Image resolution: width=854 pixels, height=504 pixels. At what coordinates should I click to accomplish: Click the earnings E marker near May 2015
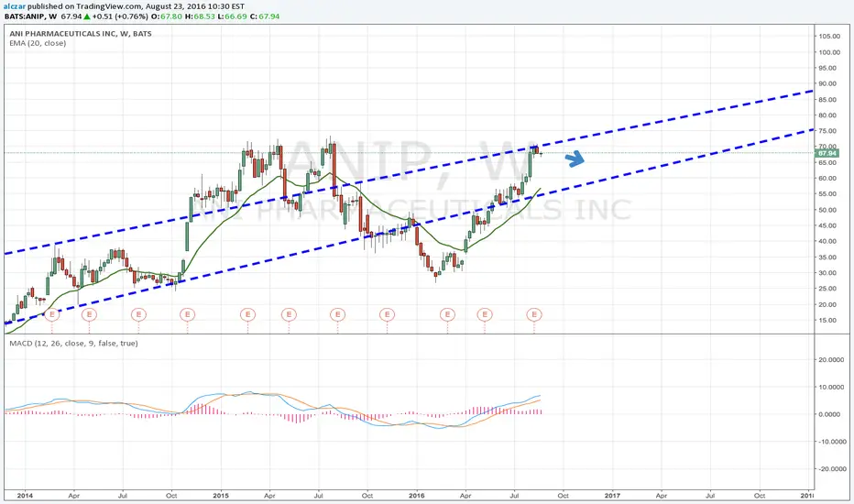point(289,314)
